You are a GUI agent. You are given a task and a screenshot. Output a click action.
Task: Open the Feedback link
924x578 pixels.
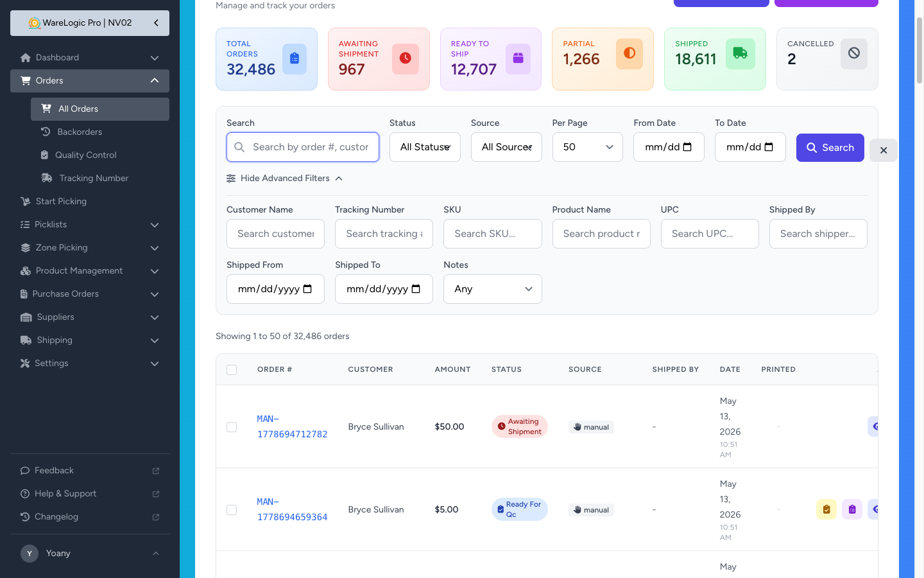(x=90, y=471)
